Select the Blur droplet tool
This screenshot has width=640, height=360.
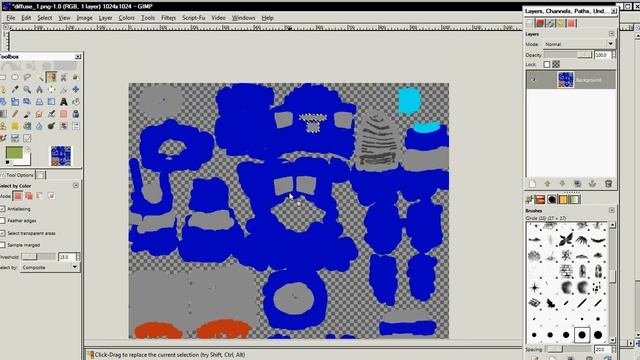(39, 126)
